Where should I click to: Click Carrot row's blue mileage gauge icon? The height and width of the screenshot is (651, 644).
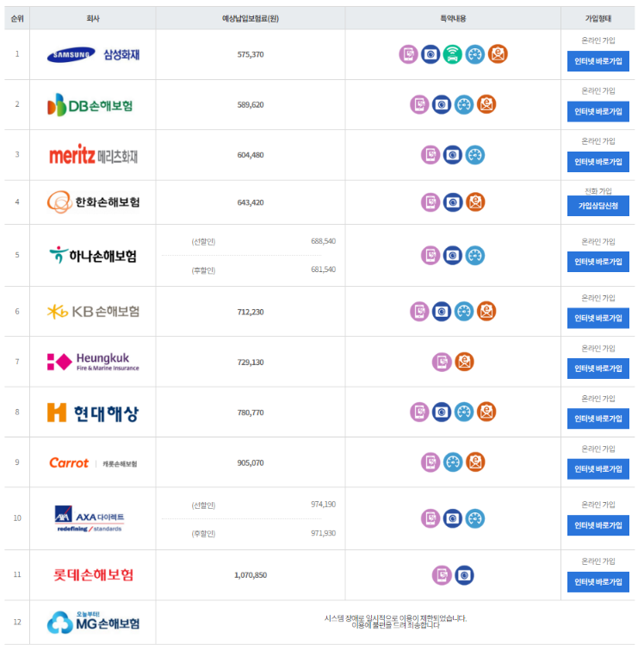point(453,462)
